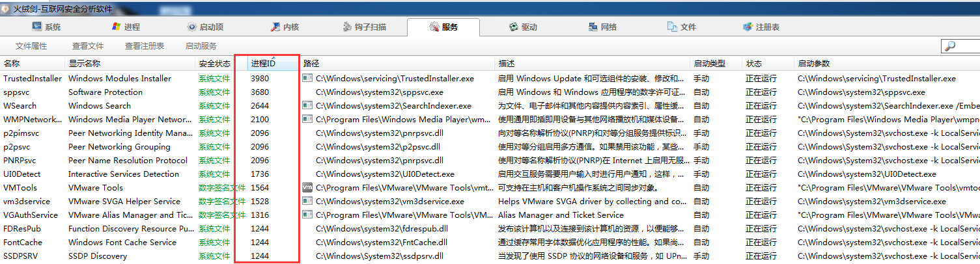Click process ID 1736
Screen dimensions: 980x264
260,174
